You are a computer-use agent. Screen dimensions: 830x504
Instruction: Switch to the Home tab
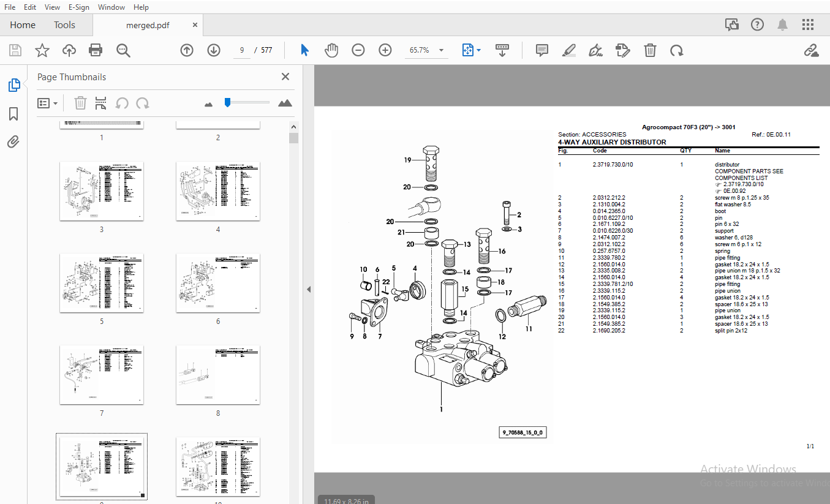tap(23, 25)
